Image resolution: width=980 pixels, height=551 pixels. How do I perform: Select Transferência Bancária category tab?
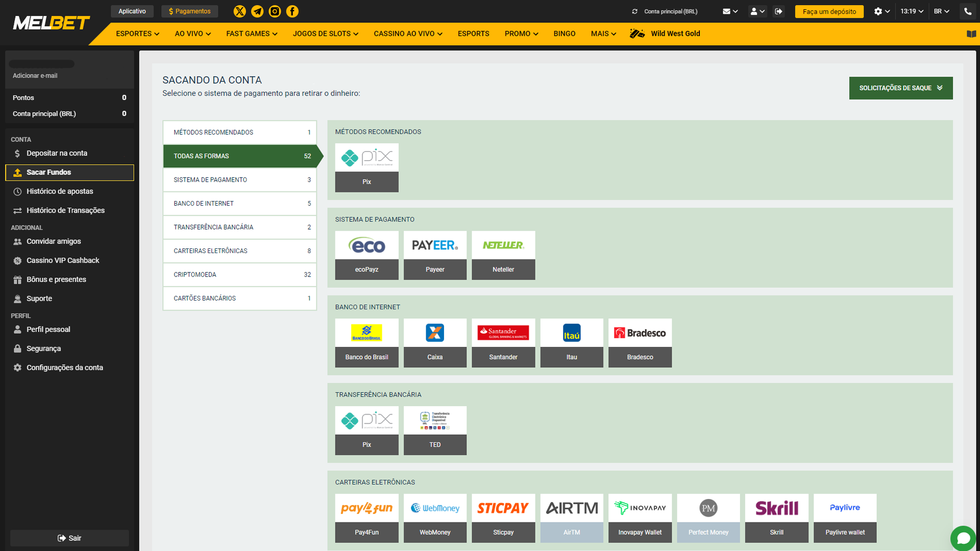tap(239, 227)
